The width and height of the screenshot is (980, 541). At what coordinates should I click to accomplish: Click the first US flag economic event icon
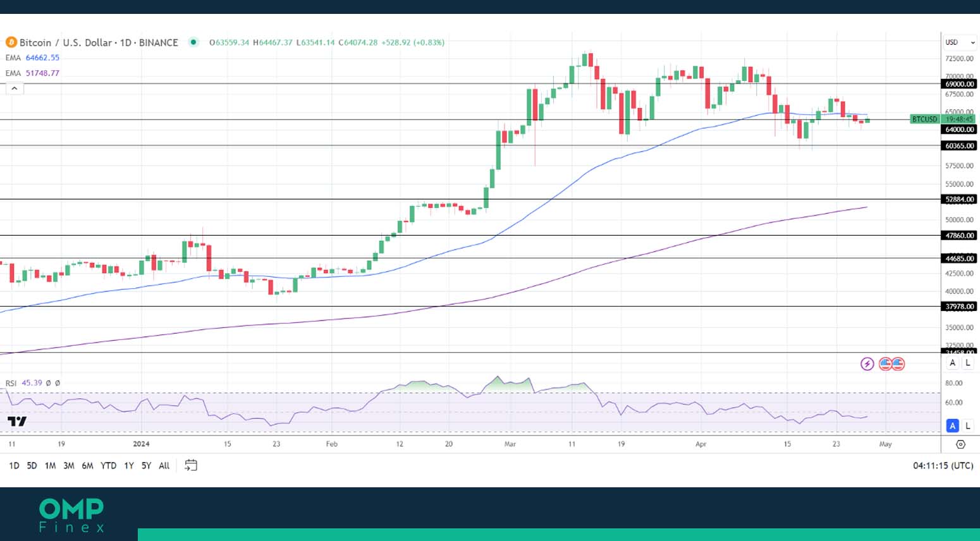(885, 364)
